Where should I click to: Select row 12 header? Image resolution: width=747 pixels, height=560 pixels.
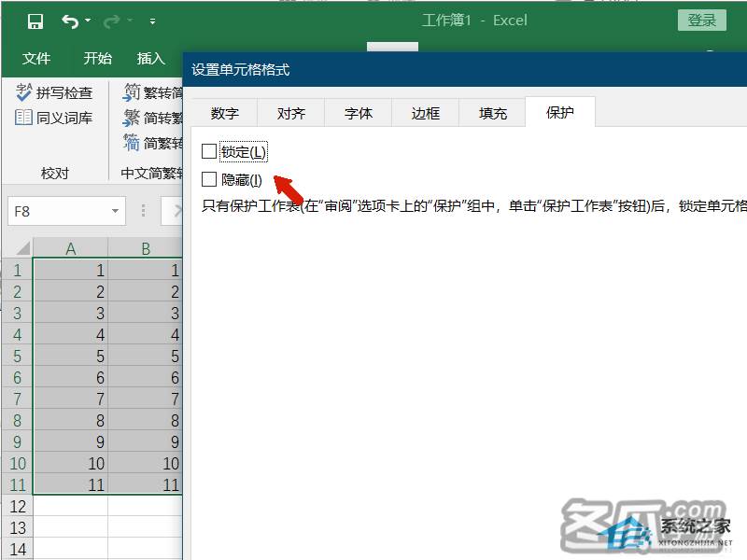click(x=17, y=506)
